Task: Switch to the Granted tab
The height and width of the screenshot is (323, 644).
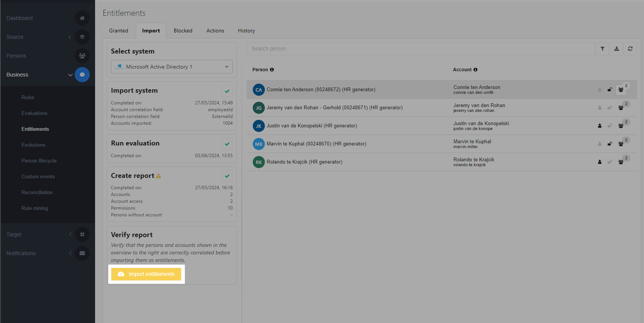Action: click(x=118, y=31)
